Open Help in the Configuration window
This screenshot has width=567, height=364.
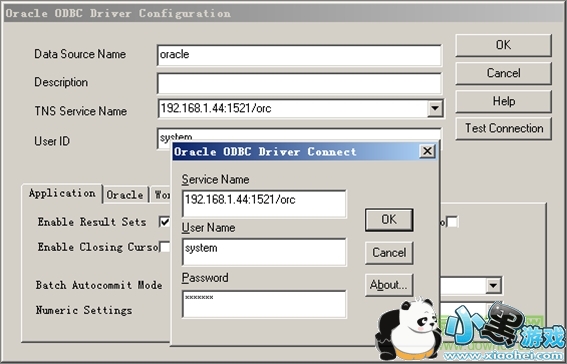[x=503, y=101]
